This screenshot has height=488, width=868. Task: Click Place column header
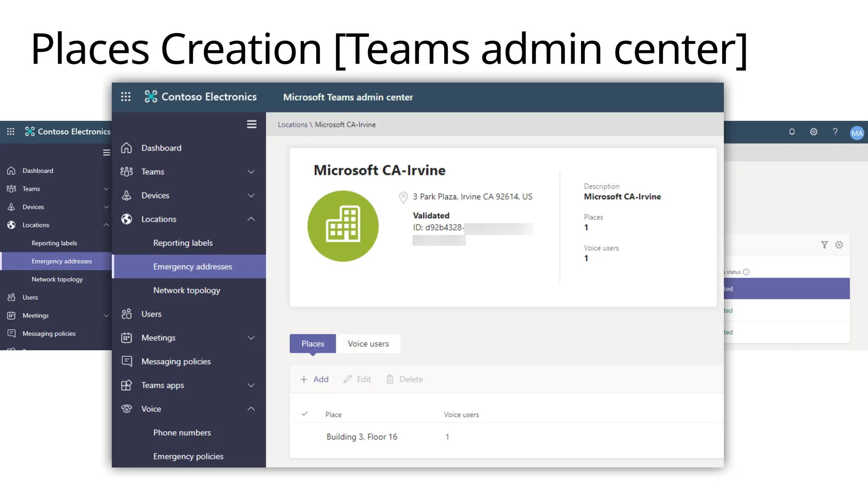click(x=333, y=414)
